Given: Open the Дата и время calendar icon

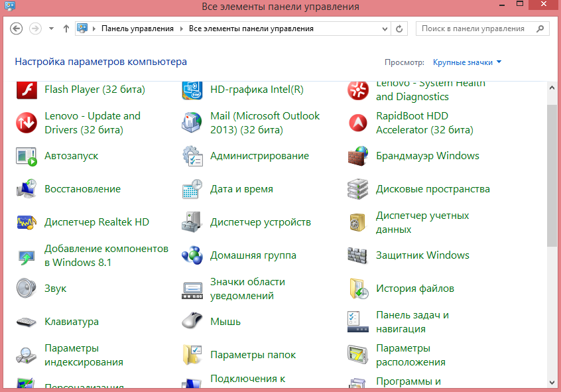Looking at the screenshot, I should click(192, 189).
